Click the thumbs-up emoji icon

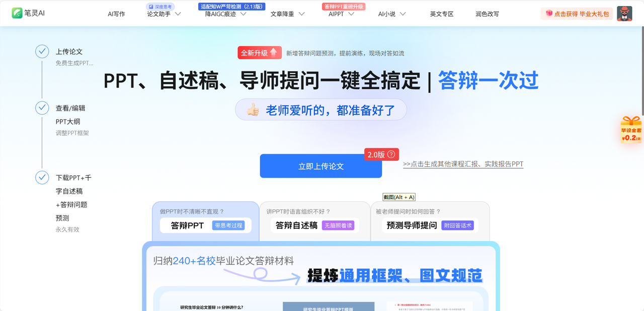[253, 110]
